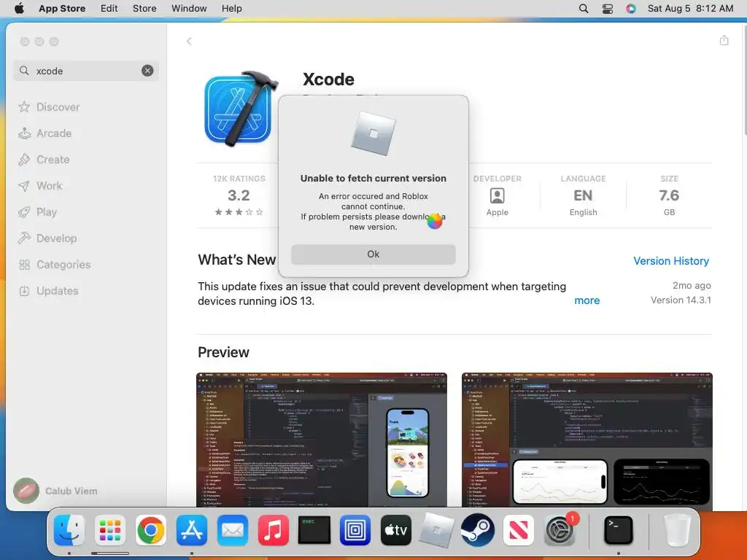Click Version 14.3.1 text
This screenshot has height=560, width=747.
click(x=681, y=300)
